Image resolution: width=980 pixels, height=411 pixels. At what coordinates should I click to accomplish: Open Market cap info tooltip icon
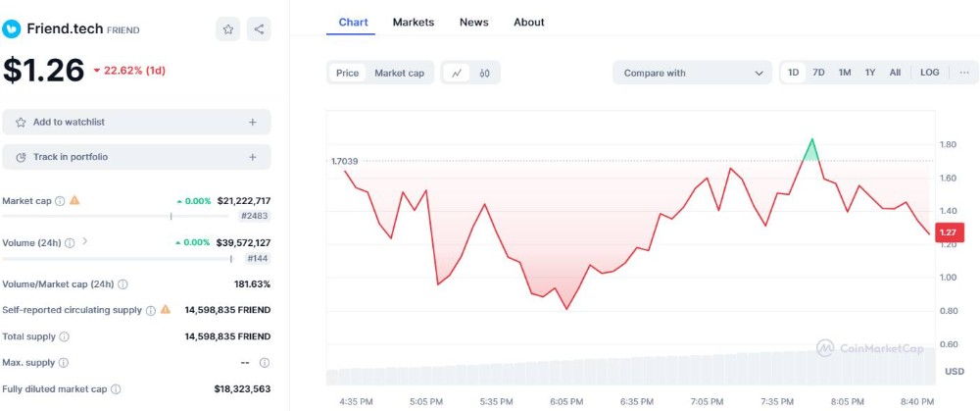pyautogui.click(x=60, y=201)
